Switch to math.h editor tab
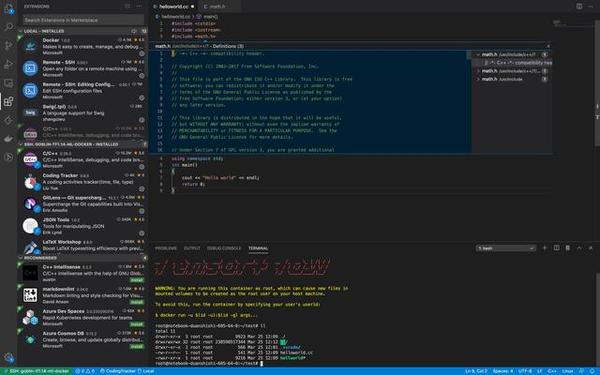 (217, 6)
